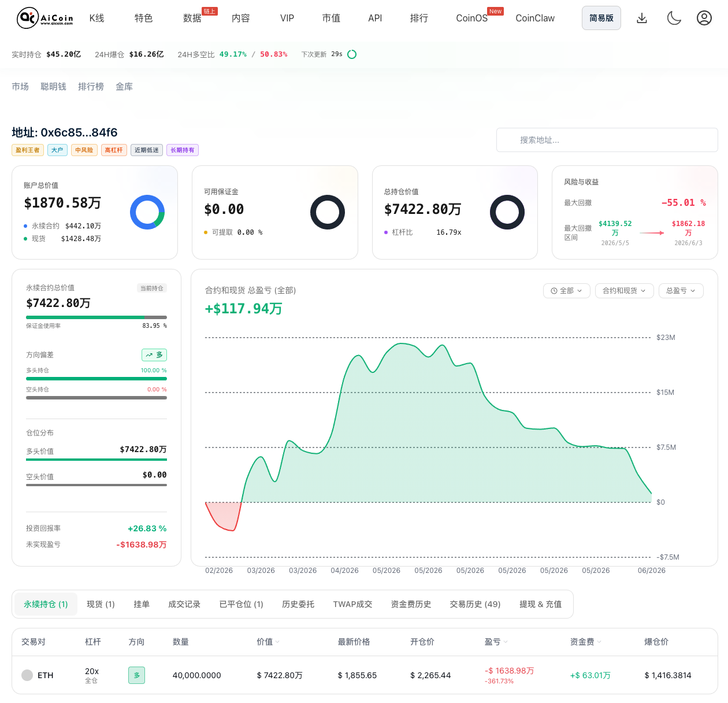Open CoinClaw in top navigation
728x703 pixels.
click(535, 18)
